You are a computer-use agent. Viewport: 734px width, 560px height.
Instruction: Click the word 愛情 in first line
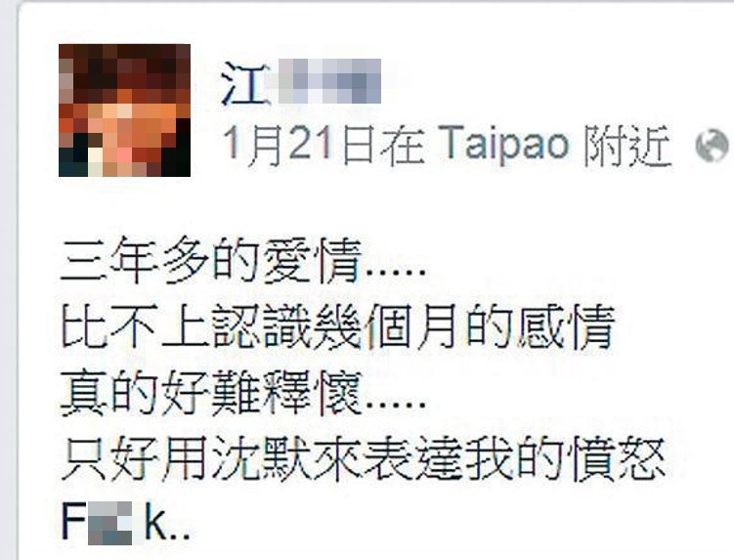pyautogui.click(x=312, y=260)
